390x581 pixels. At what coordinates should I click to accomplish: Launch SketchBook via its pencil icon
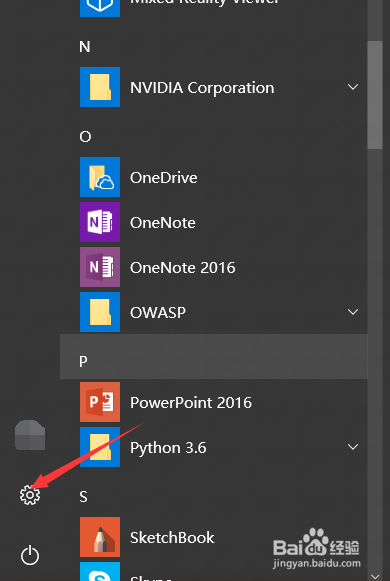(100, 537)
